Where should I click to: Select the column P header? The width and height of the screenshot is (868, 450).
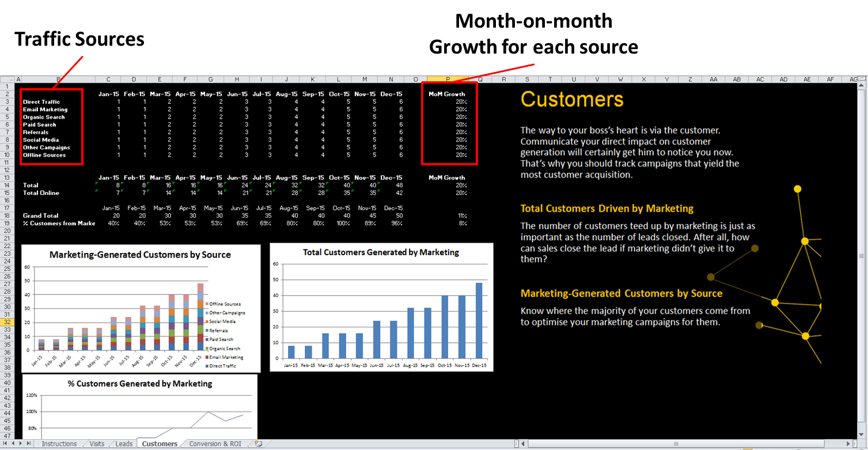448,79
